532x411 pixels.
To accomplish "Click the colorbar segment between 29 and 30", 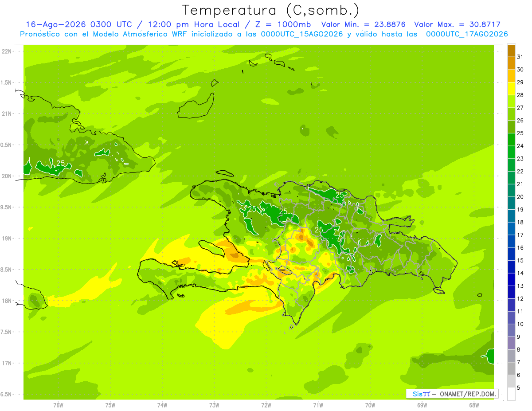I will 511,76.
